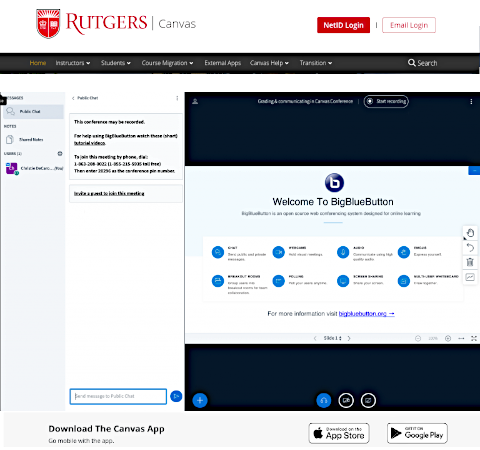This screenshot has height=450, width=480.
Task: Click the fullscreen presentation icon
Action: pos(474,338)
